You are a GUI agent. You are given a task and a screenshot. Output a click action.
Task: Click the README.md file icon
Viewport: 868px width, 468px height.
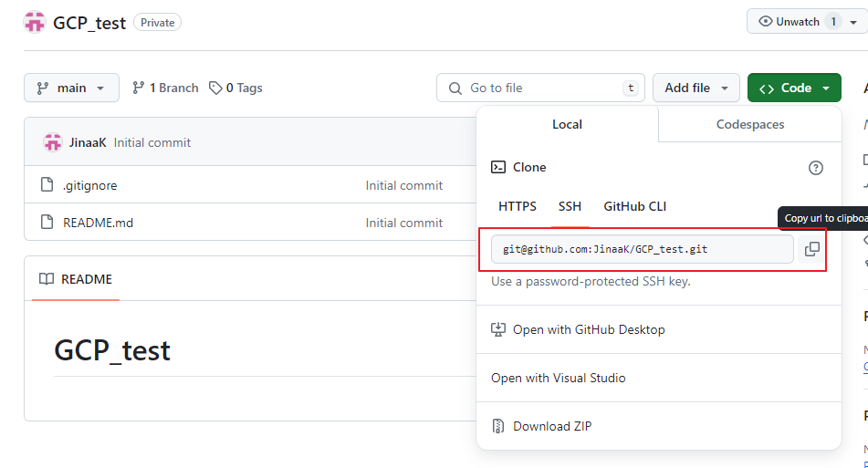tap(47, 223)
